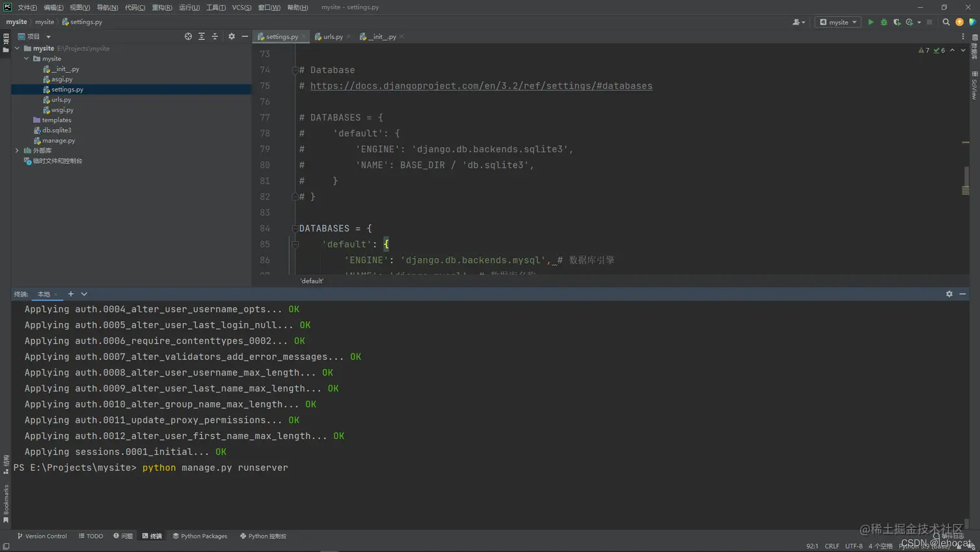Image resolution: width=980 pixels, height=552 pixels.
Task: Click the CRLF line separator status
Action: pyautogui.click(x=832, y=546)
